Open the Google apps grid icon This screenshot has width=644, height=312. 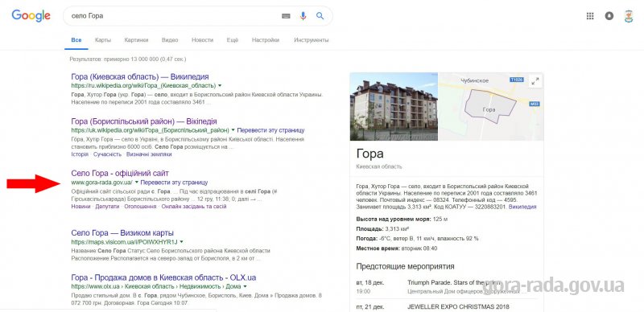coord(590,16)
